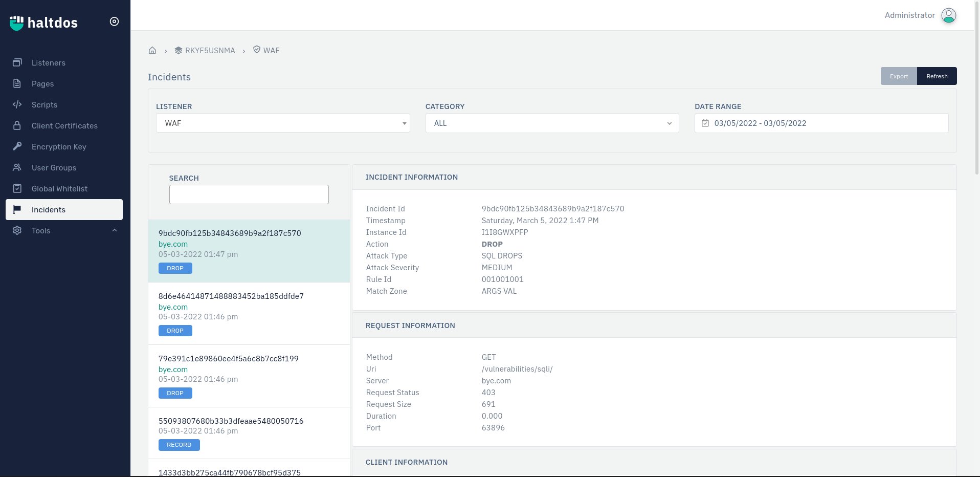The height and width of the screenshot is (477, 980).
Task: Click the Rule Id value 001001001
Action: pyautogui.click(x=502, y=279)
